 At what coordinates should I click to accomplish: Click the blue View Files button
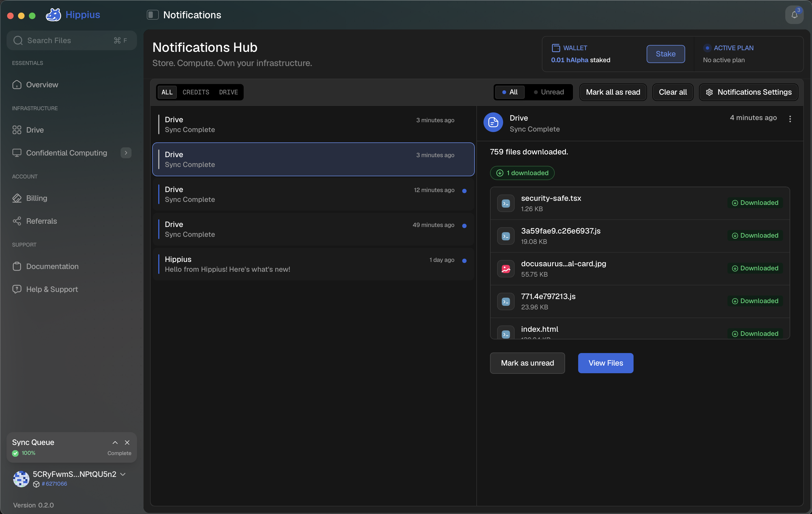(606, 363)
